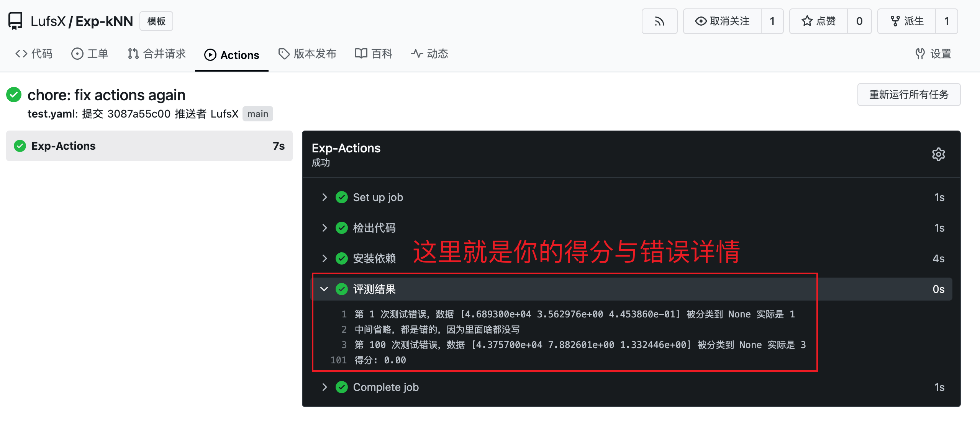Switch to the 工单 issues tab
This screenshot has width=980, height=425.
[x=90, y=54]
